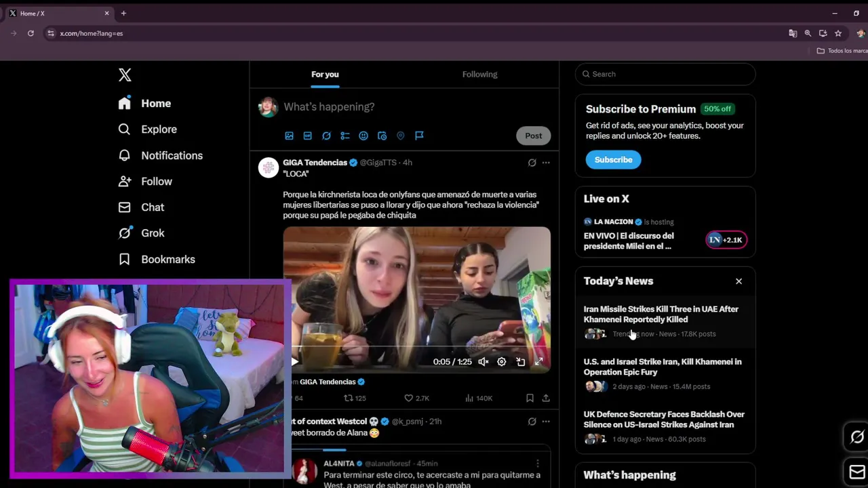
Task: Open Explore in sidebar
Action: point(147,129)
